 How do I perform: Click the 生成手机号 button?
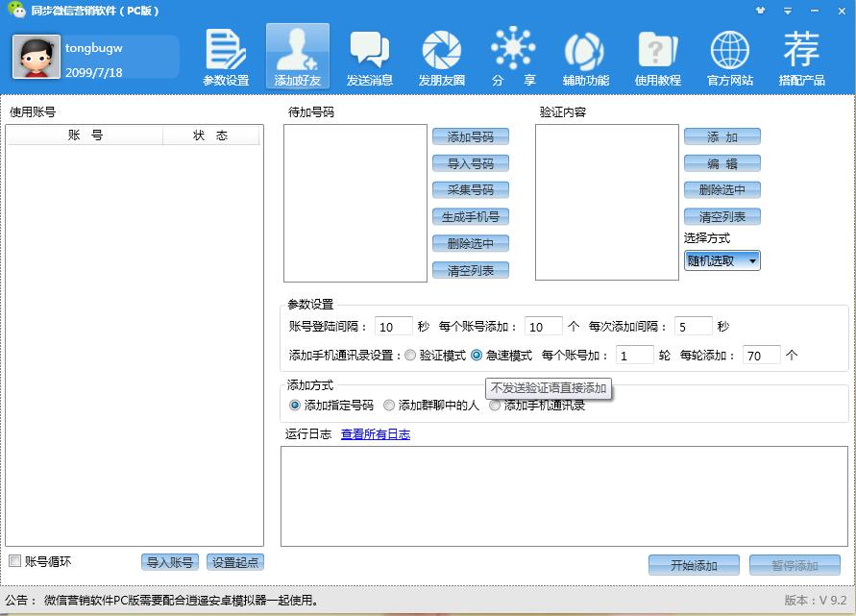tap(470, 217)
